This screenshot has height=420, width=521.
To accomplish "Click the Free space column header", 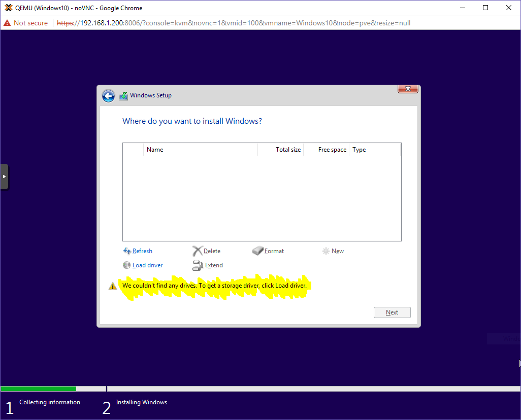I will pyautogui.click(x=332, y=149).
